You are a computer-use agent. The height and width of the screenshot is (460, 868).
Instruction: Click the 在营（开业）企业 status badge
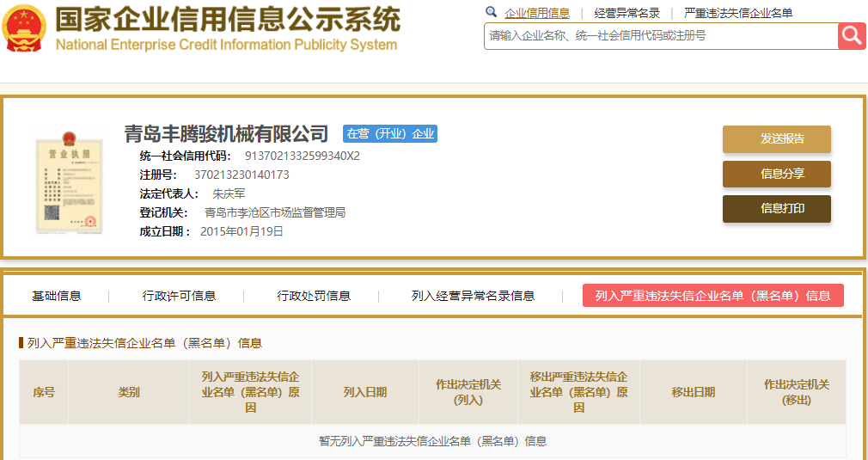(x=390, y=134)
